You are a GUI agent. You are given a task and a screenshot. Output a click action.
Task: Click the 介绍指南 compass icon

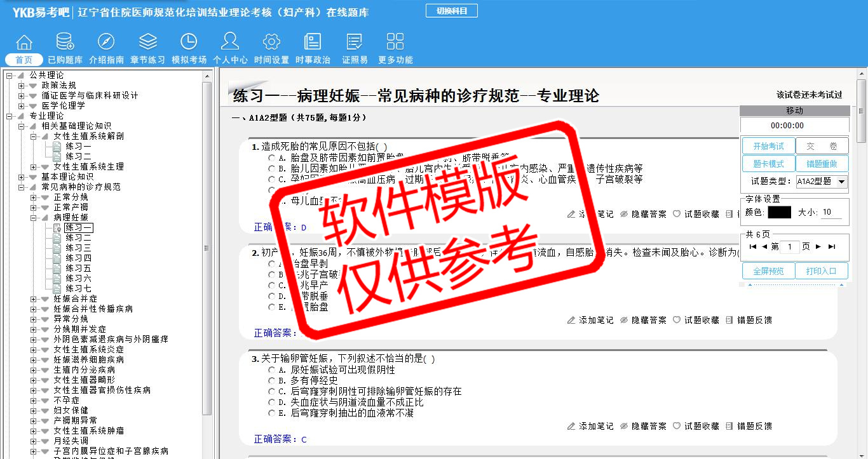(x=106, y=43)
